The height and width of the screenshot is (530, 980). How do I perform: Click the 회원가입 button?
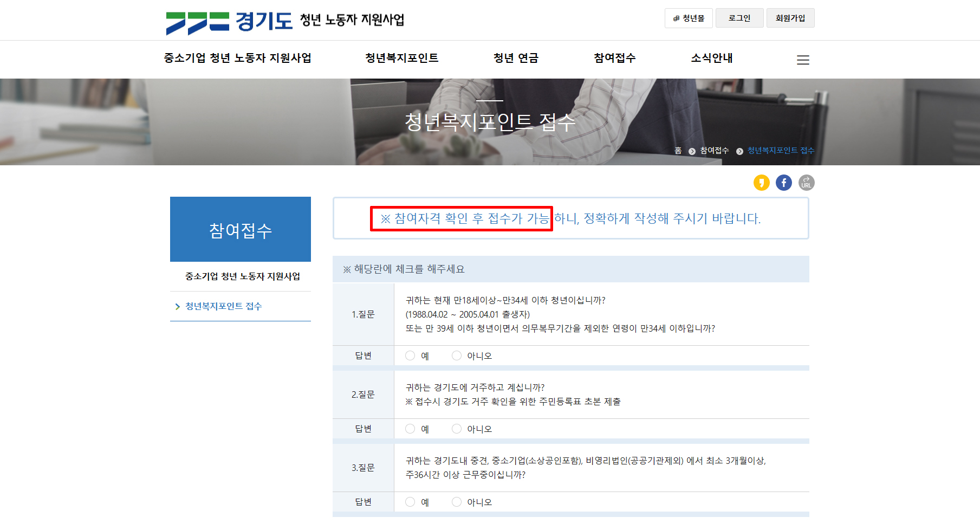(x=790, y=18)
